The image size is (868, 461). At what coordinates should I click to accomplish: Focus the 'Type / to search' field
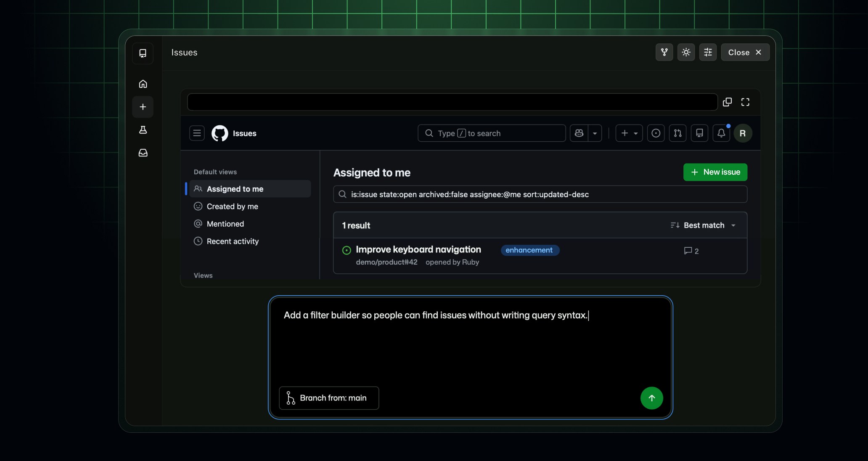(x=492, y=133)
